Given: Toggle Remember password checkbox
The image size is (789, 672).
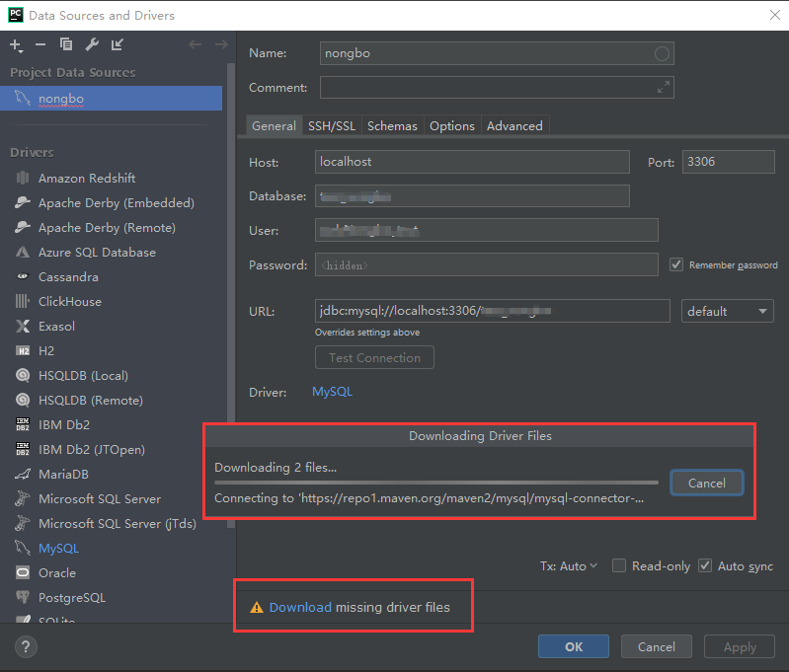Looking at the screenshot, I should point(676,264).
